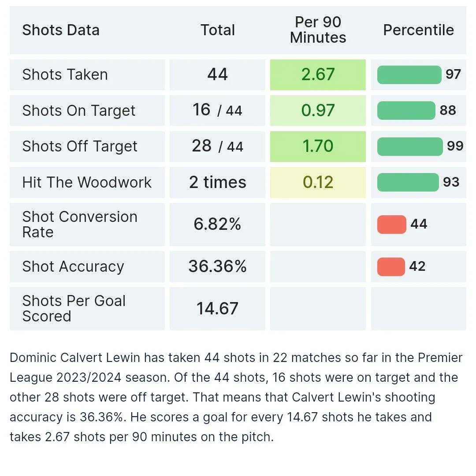Click the 1.70 per-90 minutes cell
This screenshot has width=476, height=476.
318,146
